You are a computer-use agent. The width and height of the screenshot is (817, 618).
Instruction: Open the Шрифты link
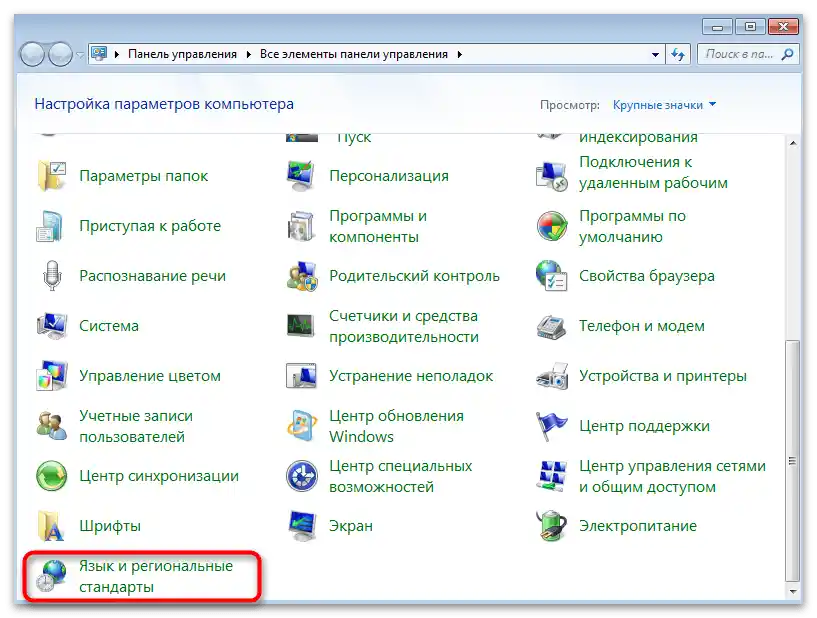point(110,526)
